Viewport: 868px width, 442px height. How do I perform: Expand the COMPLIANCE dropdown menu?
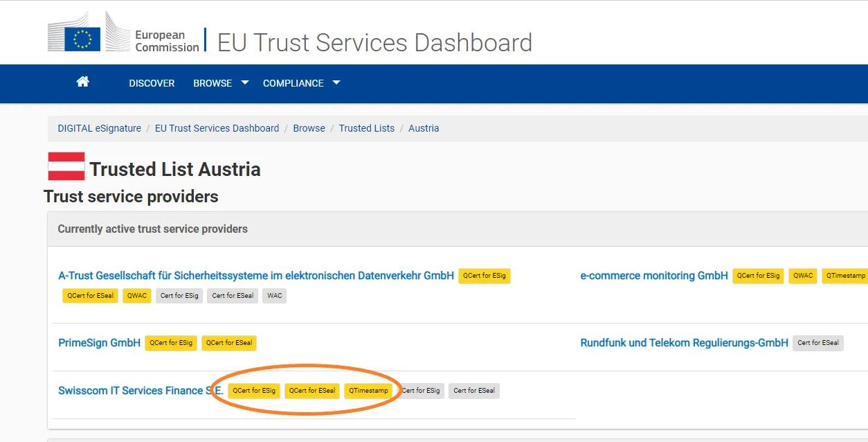(301, 83)
